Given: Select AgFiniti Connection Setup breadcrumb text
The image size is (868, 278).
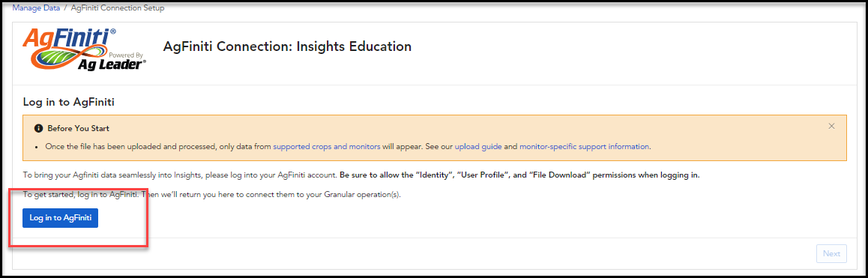Looking at the screenshot, I should click(118, 8).
